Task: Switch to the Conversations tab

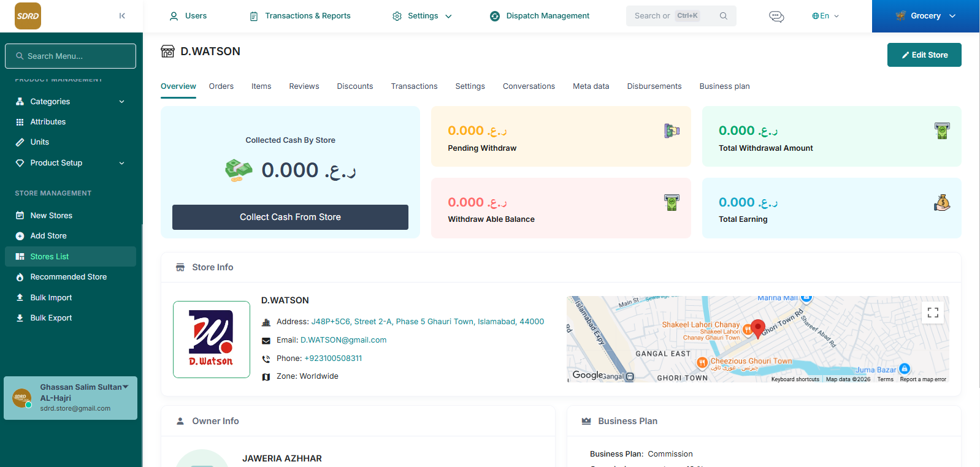Action: click(529, 86)
